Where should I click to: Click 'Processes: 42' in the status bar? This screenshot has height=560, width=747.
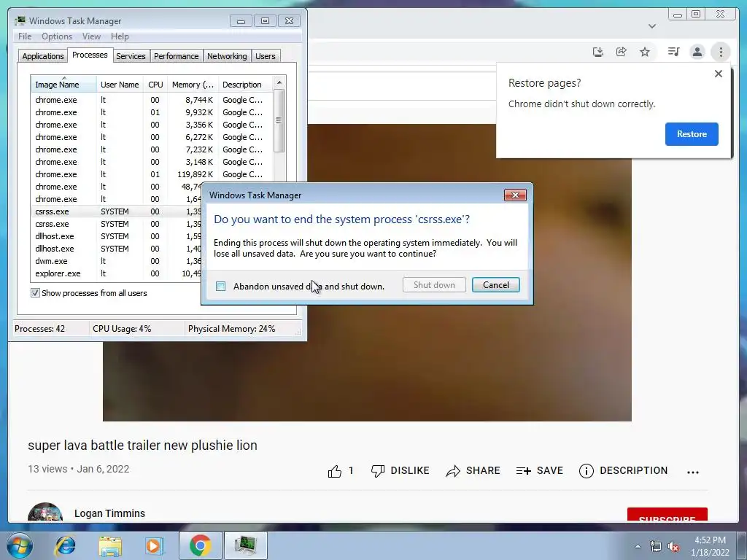tap(39, 329)
